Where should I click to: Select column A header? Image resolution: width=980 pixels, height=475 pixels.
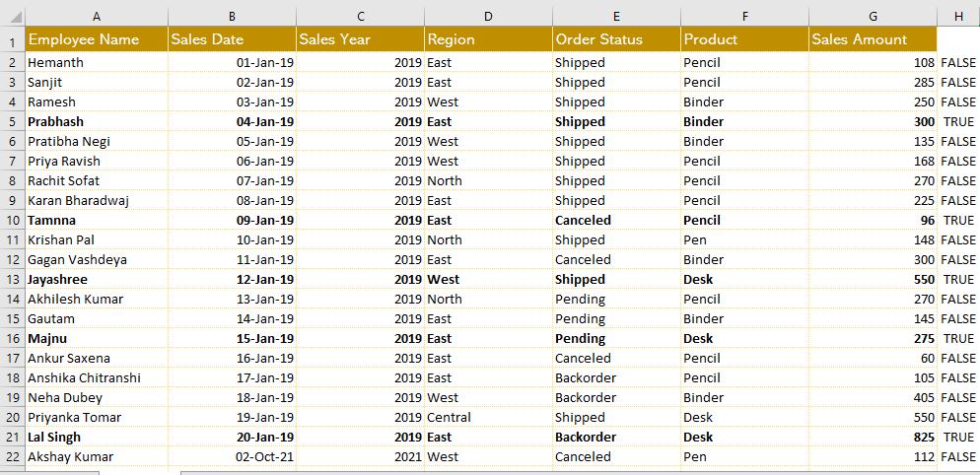(x=97, y=17)
